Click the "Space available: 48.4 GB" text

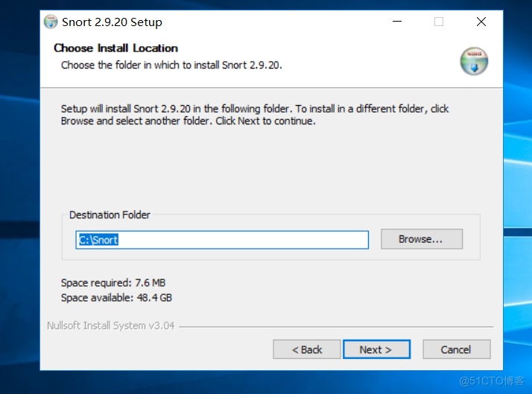[x=116, y=298]
